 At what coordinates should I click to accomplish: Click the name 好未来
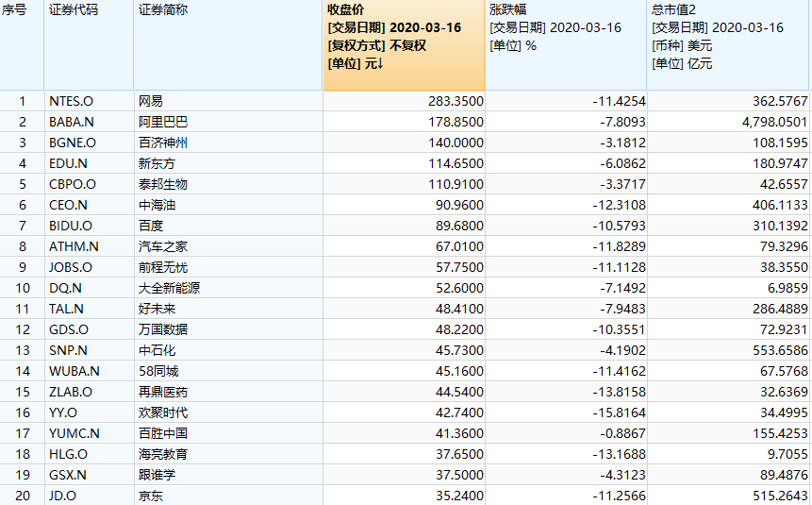(x=157, y=309)
